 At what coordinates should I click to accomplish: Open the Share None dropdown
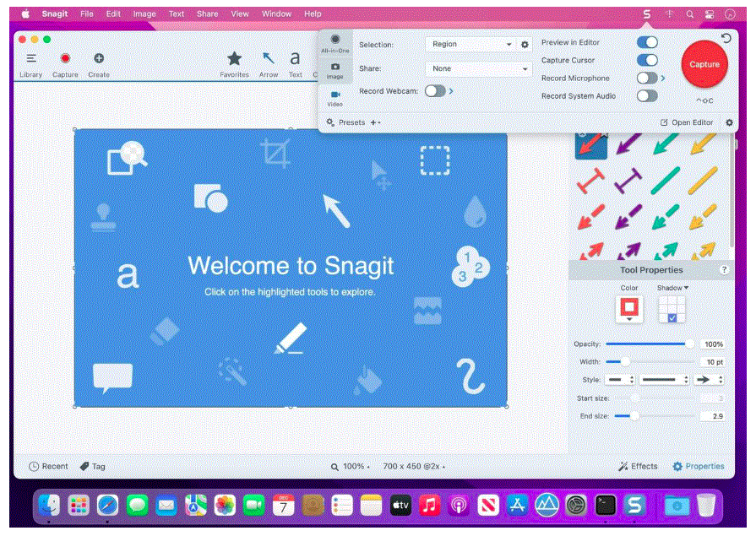tap(478, 69)
